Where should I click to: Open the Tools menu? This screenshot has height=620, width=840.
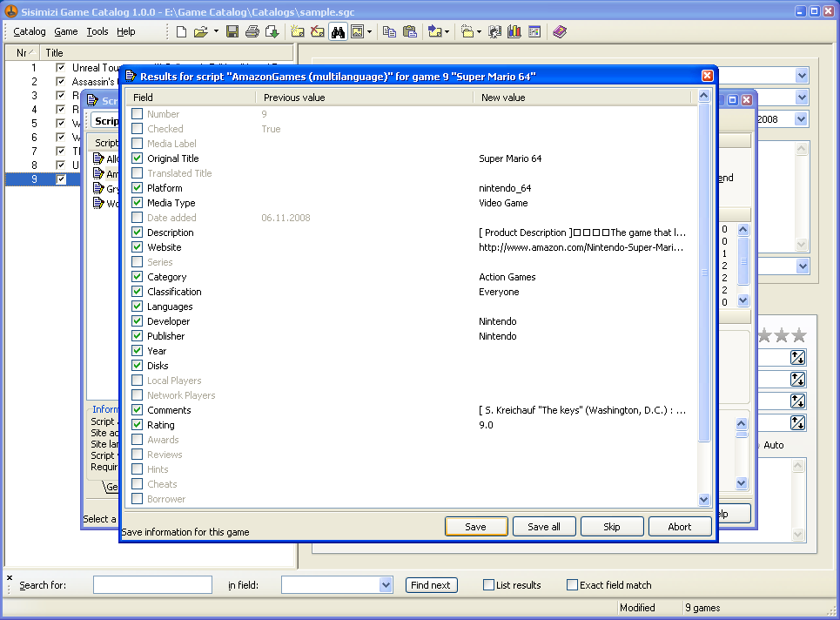pos(97,31)
